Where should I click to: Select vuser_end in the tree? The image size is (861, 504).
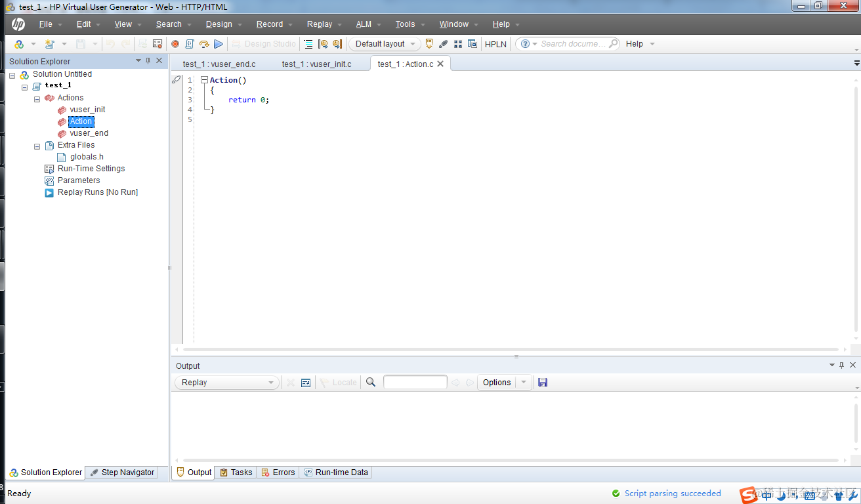89,133
